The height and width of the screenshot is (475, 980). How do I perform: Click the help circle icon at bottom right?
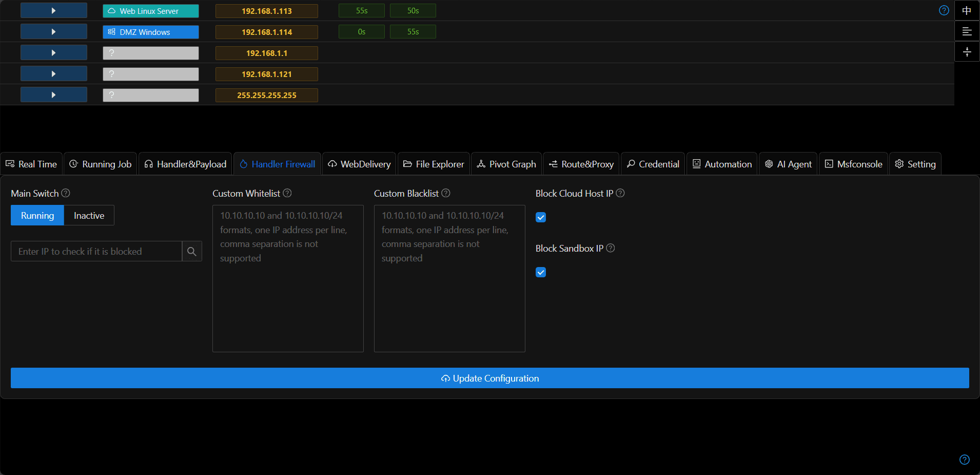pos(965,460)
